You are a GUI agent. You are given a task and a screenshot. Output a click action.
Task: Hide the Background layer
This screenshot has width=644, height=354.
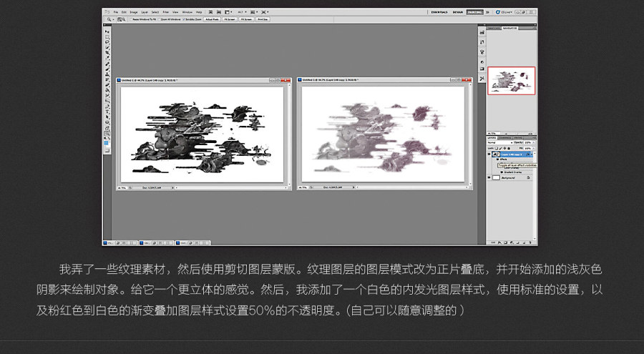(489, 177)
